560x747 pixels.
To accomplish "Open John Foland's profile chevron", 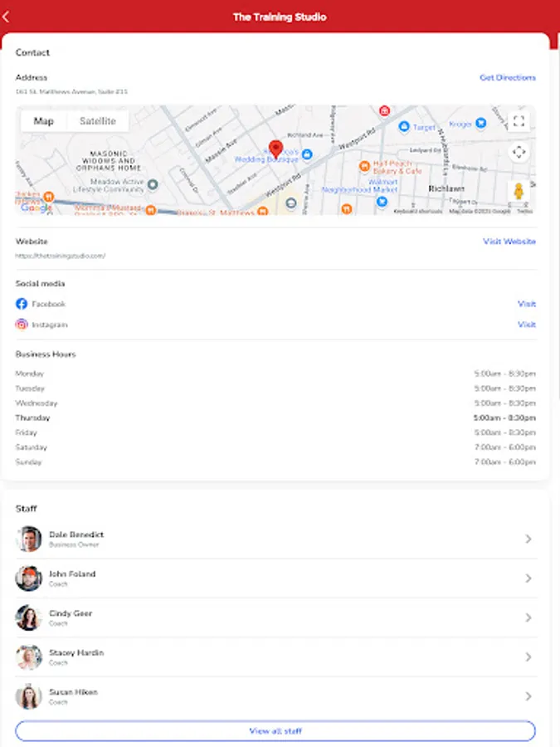I will coord(528,578).
